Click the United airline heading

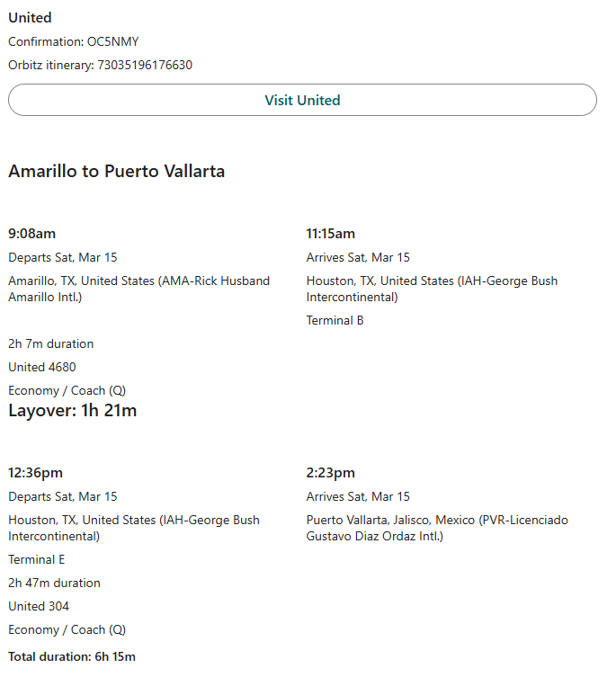[30, 17]
